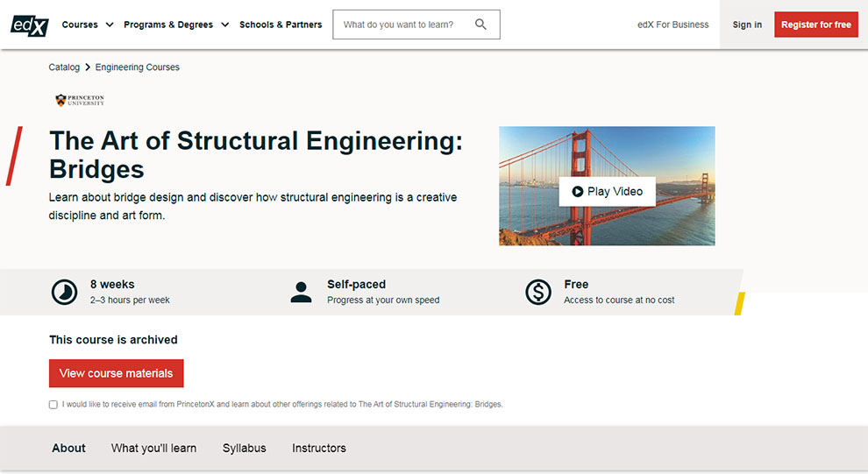Open the edX For Business link
Viewport: 868px width, 474px height.
click(672, 25)
